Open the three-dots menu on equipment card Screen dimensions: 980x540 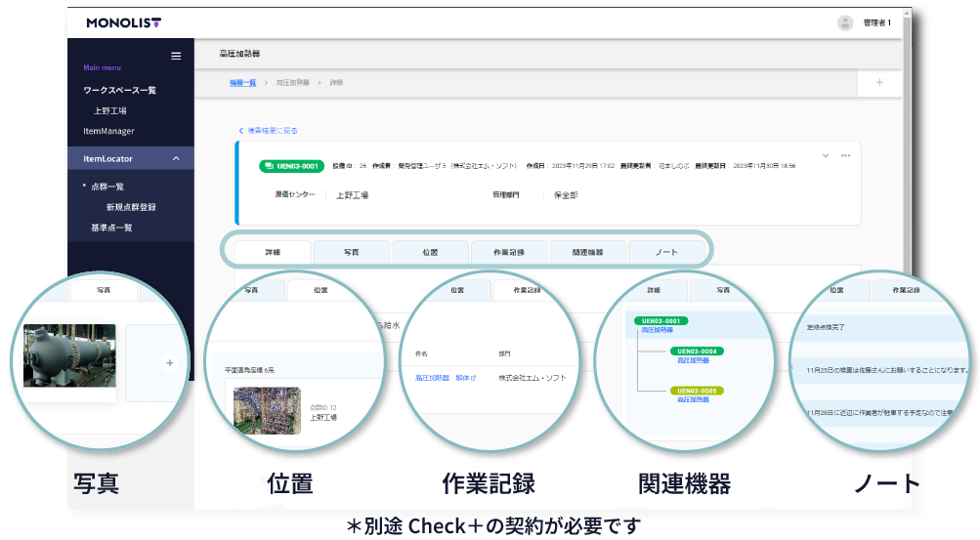[x=845, y=155]
